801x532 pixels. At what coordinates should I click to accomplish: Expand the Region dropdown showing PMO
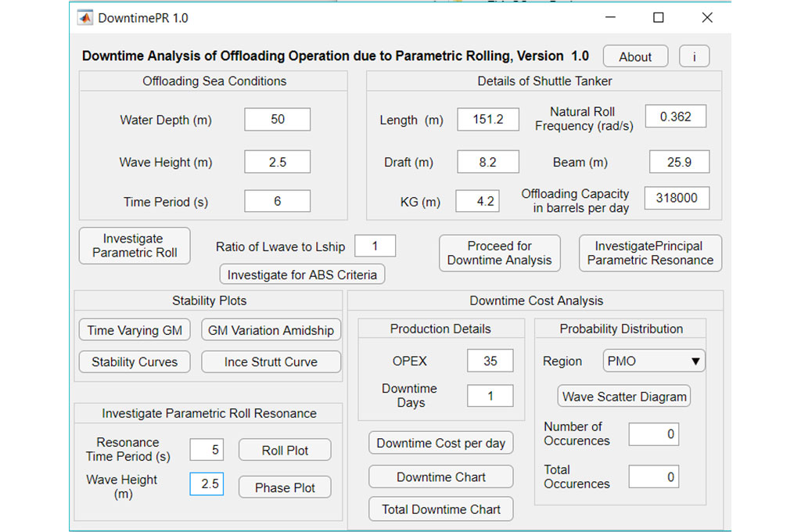pos(655,361)
